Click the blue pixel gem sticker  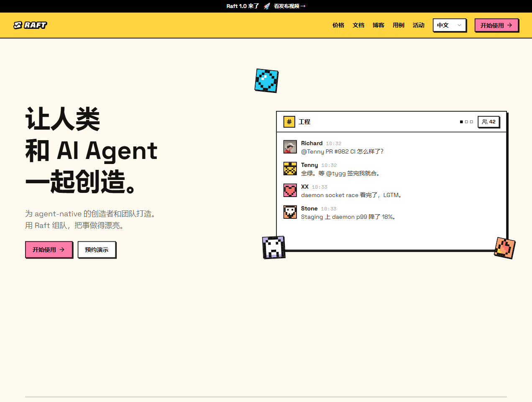[x=266, y=81]
